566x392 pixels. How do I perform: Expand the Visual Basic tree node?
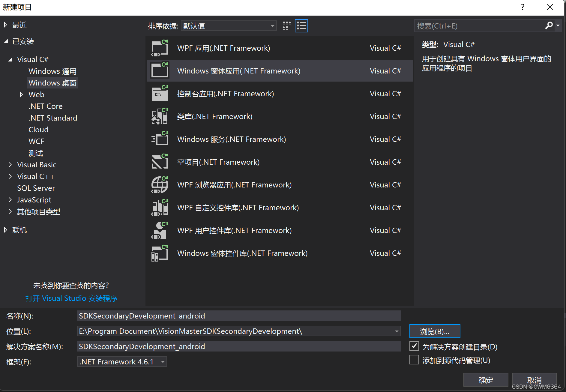click(10, 165)
